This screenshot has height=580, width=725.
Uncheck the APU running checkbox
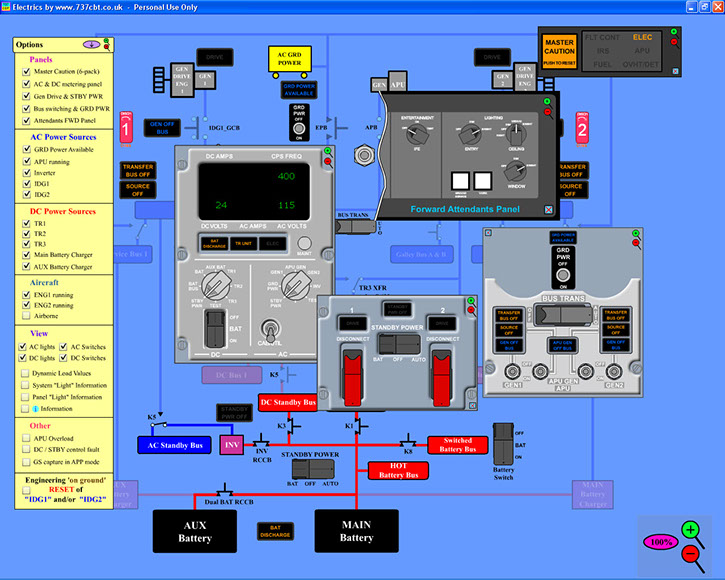[27, 161]
